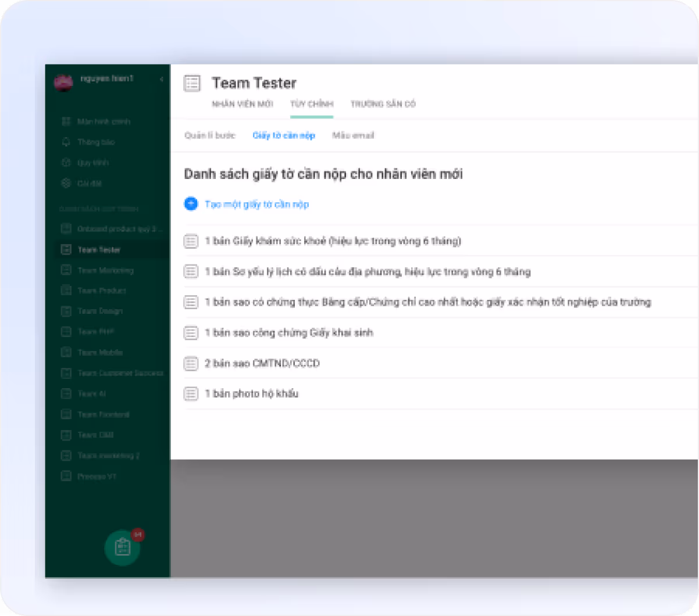Click the document icon for Sơ yếu lý lịch
699x616 pixels.
(x=191, y=271)
